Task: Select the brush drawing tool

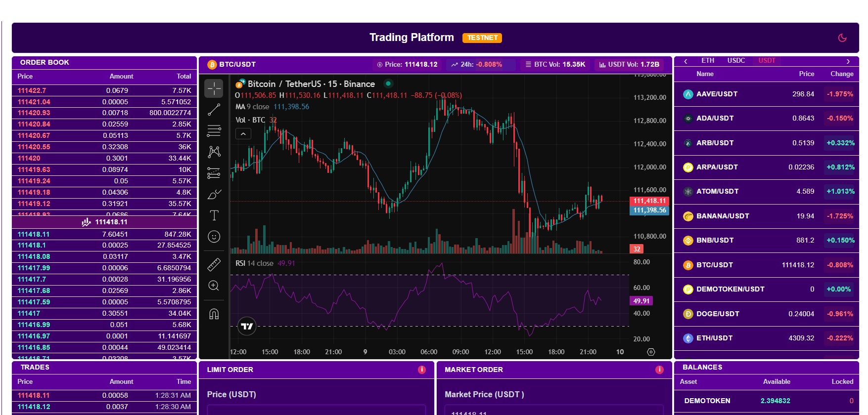Action: (x=214, y=194)
